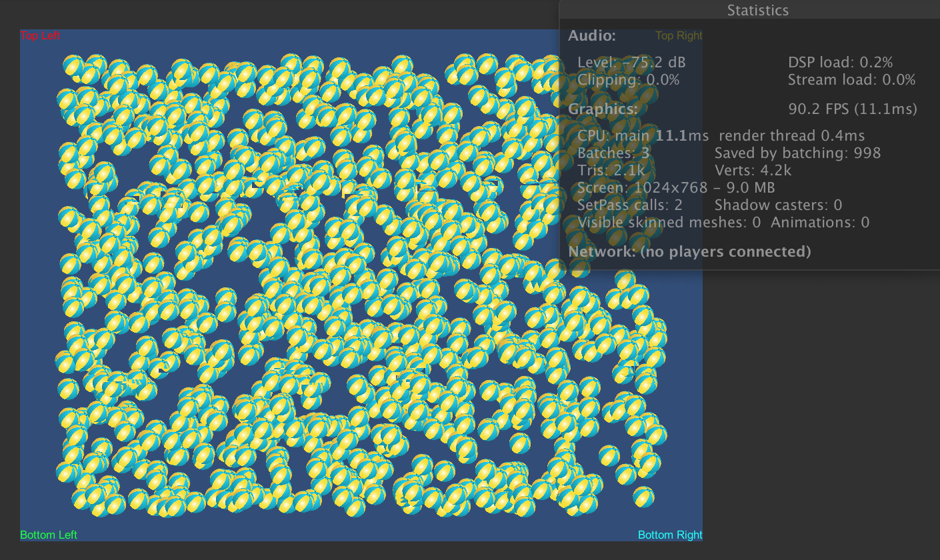Screen dimensions: 940x560
Task: Select the green Bottom Left label
Action: tap(49, 535)
